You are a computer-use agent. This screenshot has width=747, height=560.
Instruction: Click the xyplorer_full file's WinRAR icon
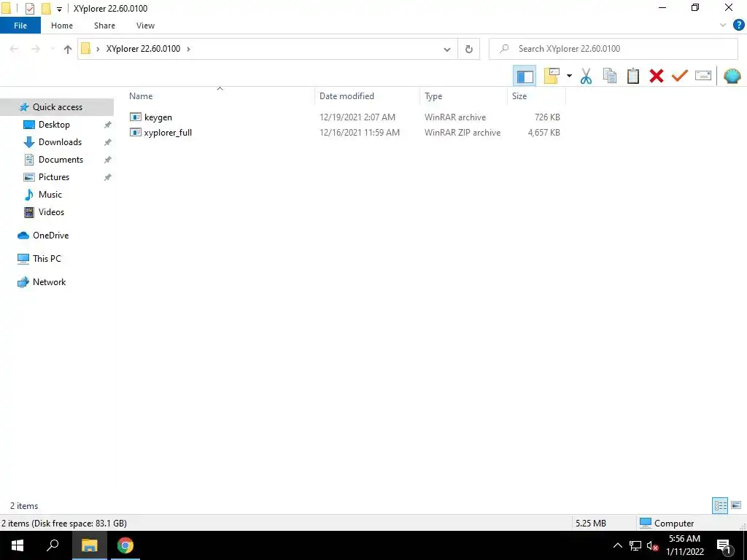(136, 133)
